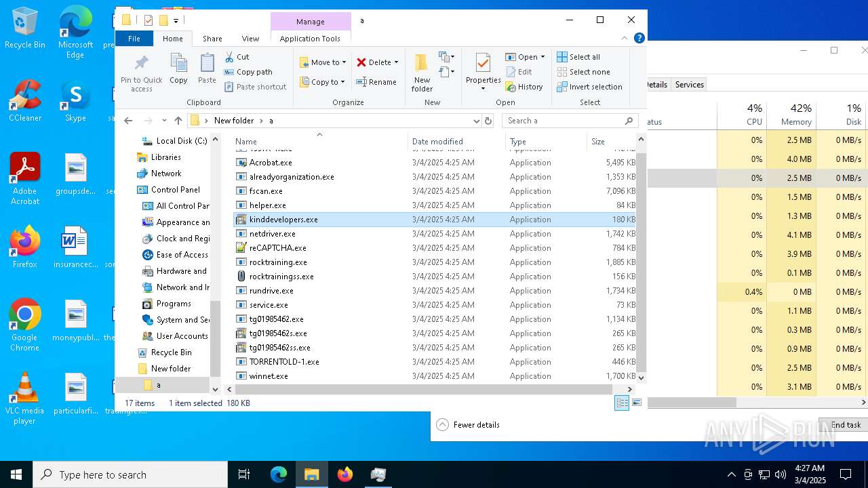The height and width of the screenshot is (488, 868).
Task: Select Network in navigation pane
Action: (166, 174)
